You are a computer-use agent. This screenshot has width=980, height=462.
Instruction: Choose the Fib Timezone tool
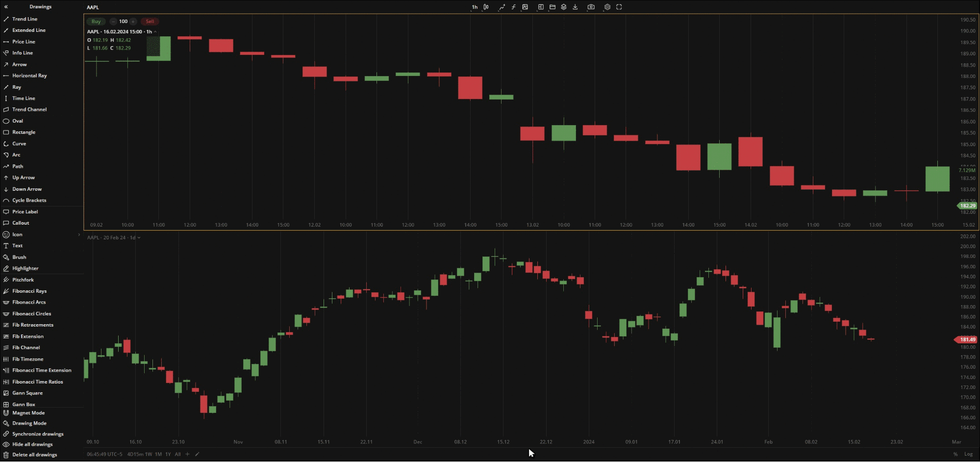[x=27, y=359]
